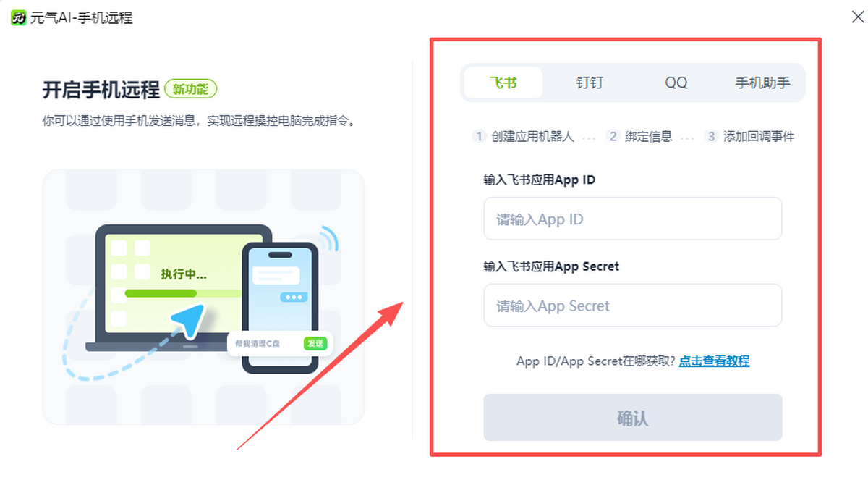The height and width of the screenshot is (501, 868).
Task: Click the green 新功能 badge
Action: point(191,89)
